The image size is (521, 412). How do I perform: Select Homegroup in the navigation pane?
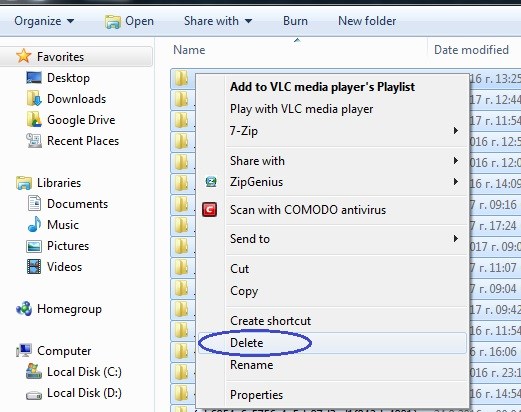click(69, 309)
